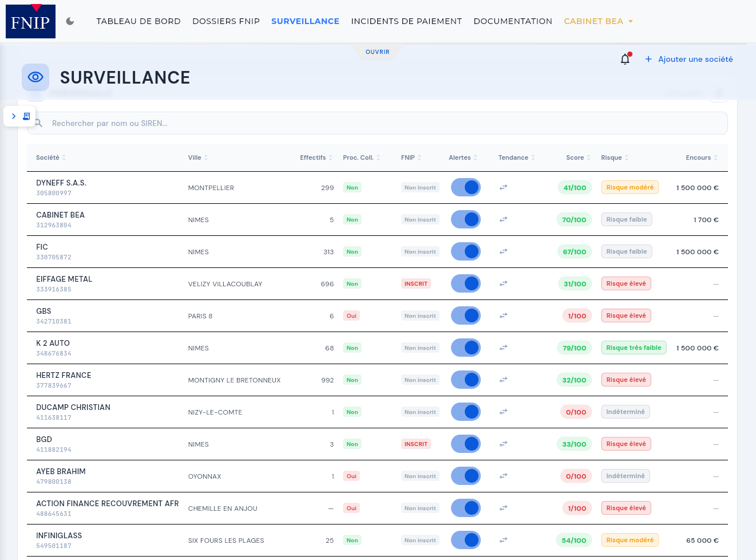Click the search magnifier icon

point(38,123)
